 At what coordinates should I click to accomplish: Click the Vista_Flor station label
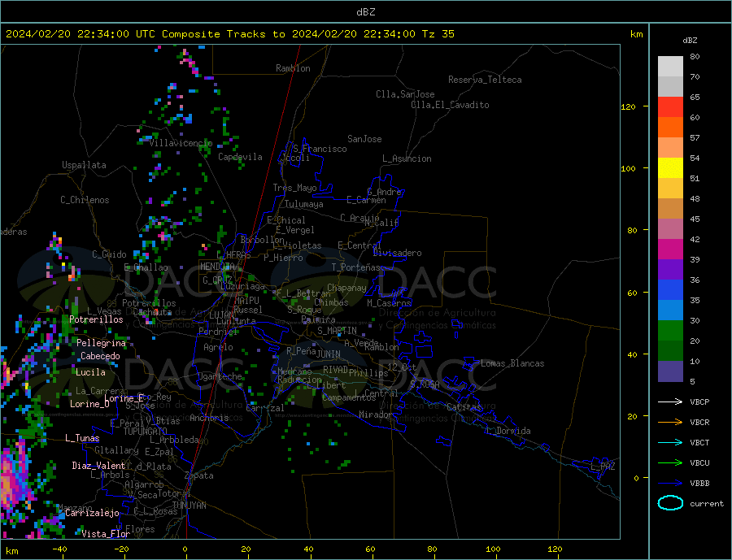[x=106, y=534]
